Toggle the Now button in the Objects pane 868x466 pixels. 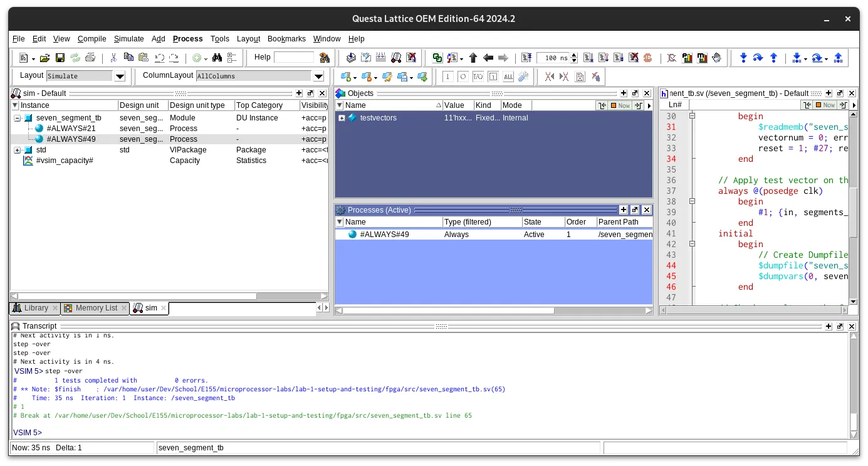[619, 105]
